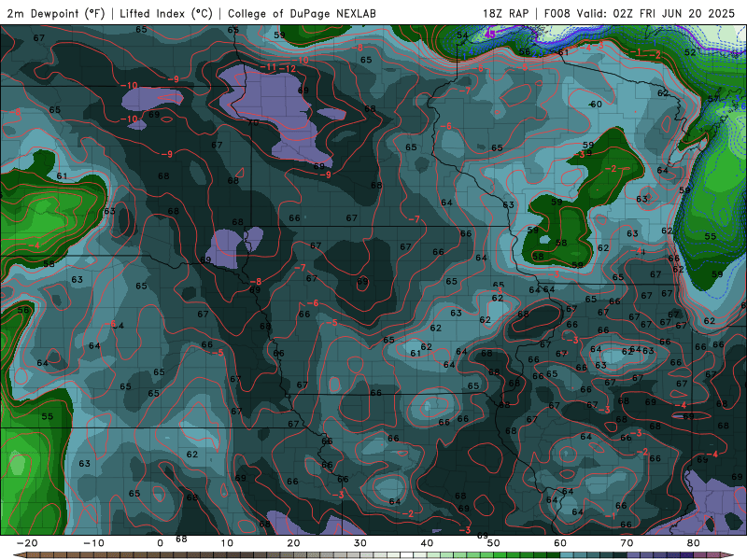Click the "52" dewpoint value on the map
The height and width of the screenshot is (560, 747).
(690, 52)
